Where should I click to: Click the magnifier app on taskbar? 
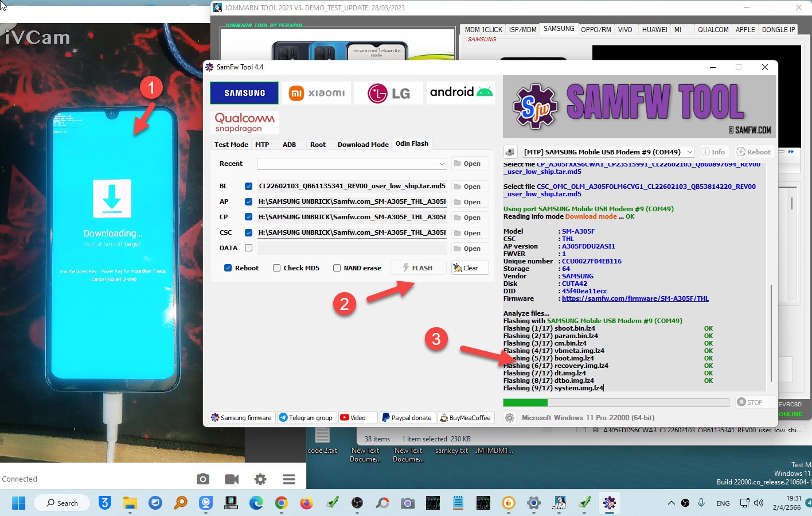point(181,503)
